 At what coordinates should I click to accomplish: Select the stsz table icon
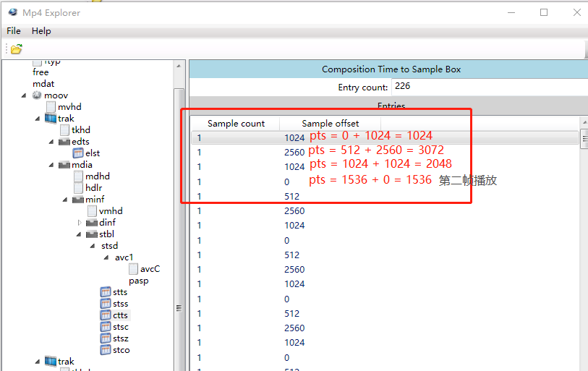point(106,338)
